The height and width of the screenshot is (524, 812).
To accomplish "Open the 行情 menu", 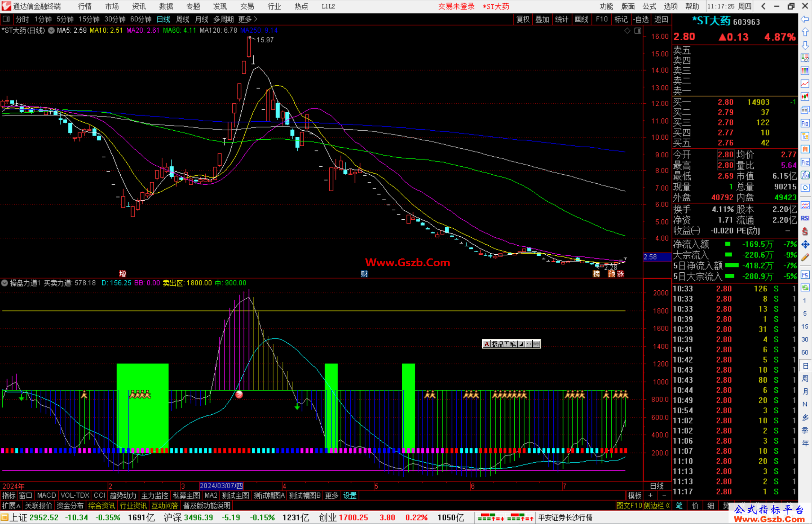I will click(x=85, y=6).
